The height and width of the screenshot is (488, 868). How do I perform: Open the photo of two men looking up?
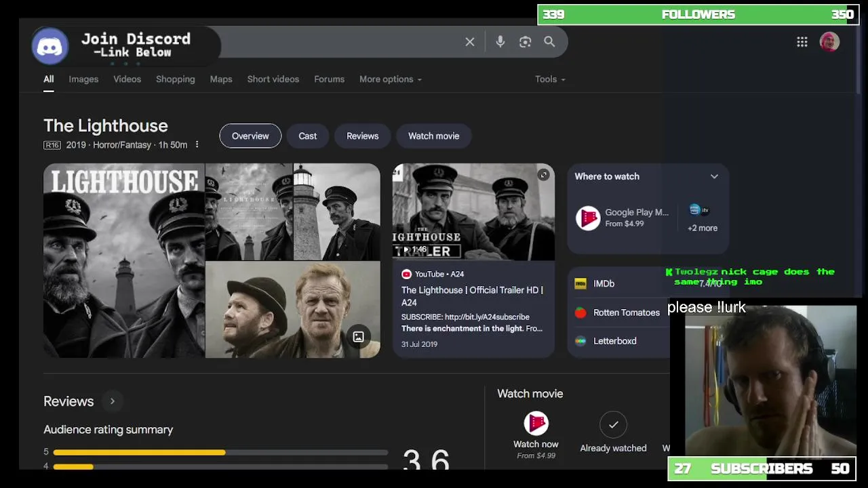[293, 310]
